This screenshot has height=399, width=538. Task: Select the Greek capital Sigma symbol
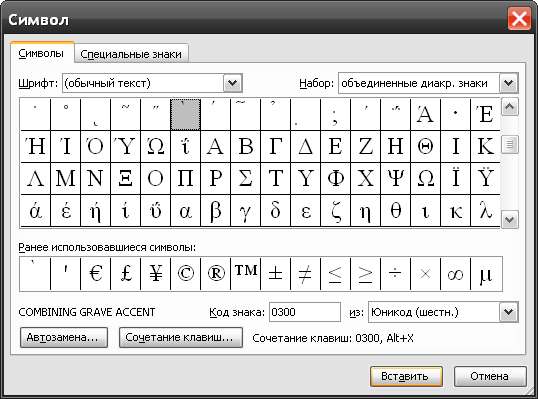[245, 178]
